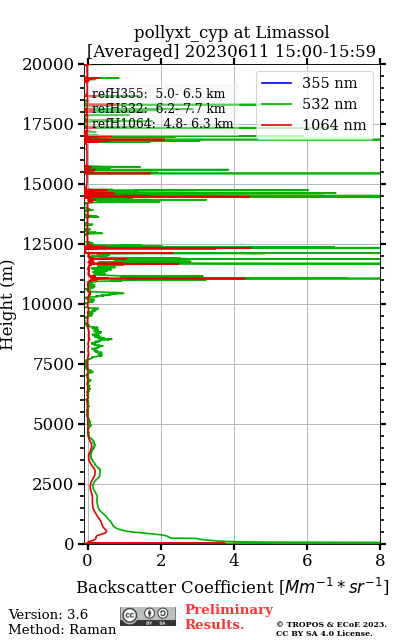Click the attribution person icon in license badge

150,613
